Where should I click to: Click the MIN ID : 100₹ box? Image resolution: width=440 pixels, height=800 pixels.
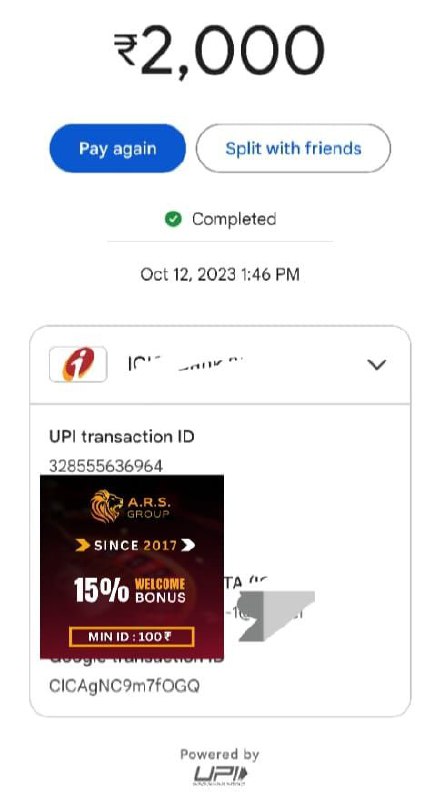click(132, 637)
